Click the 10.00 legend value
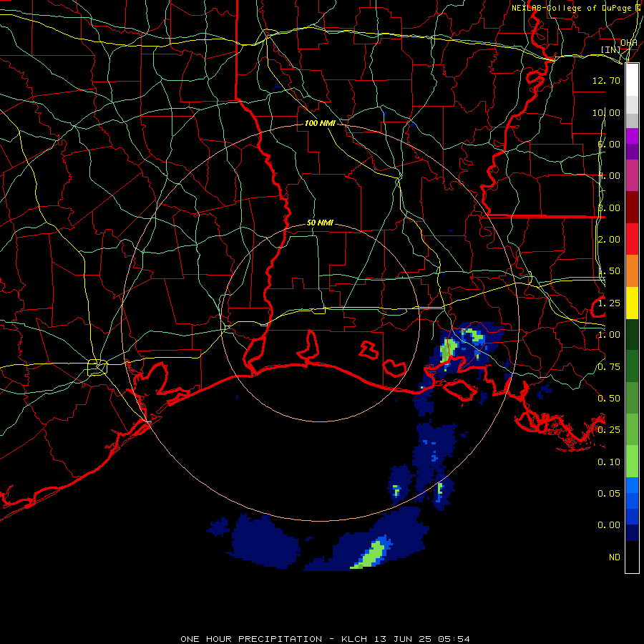This screenshot has height=644, width=644. 606,112
